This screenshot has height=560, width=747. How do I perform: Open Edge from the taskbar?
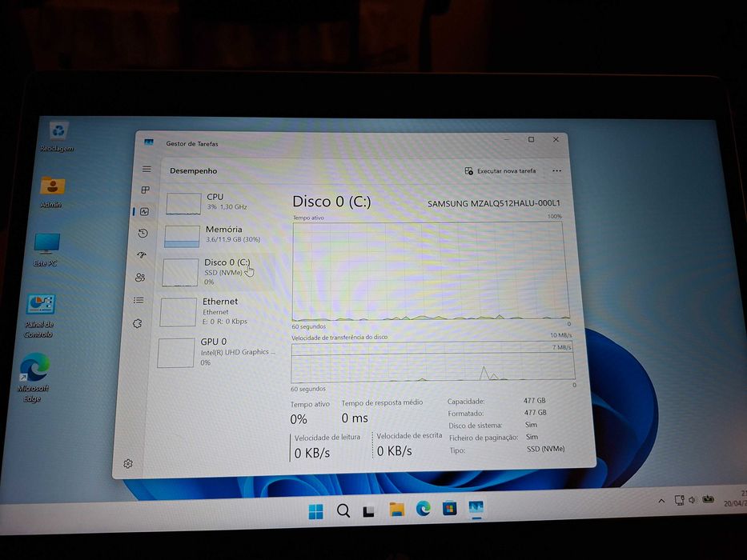click(423, 509)
